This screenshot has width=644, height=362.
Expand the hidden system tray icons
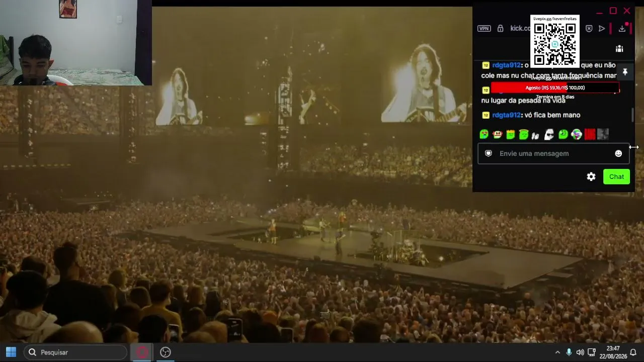(x=557, y=352)
